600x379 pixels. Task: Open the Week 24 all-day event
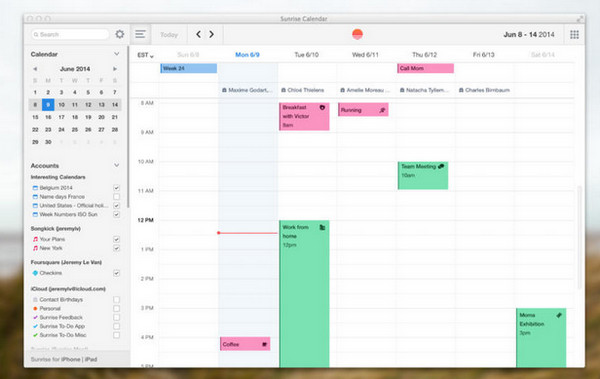(189, 69)
